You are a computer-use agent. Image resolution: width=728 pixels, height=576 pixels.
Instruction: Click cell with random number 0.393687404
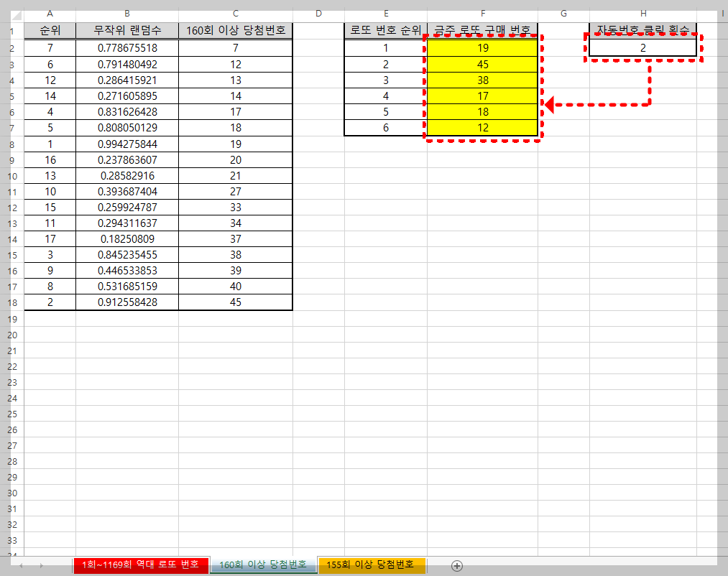tap(127, 191)
